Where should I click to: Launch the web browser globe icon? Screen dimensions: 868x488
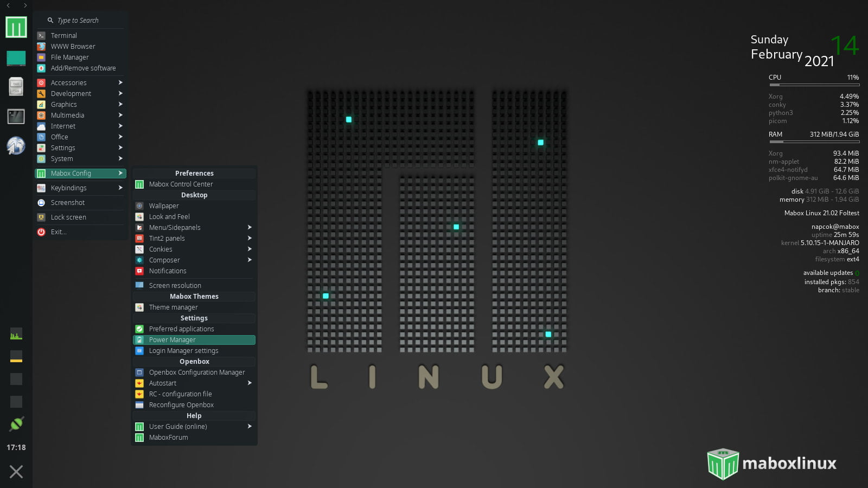(15, 145)
